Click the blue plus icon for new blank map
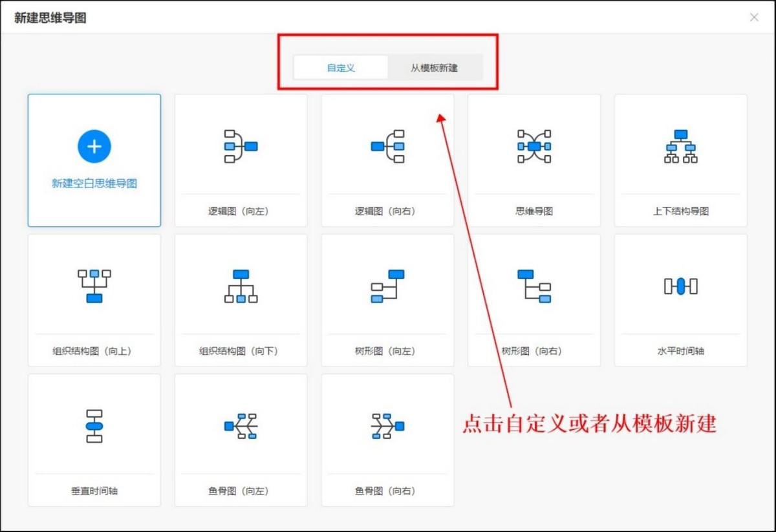776x532 pixels. pos(94,146)
